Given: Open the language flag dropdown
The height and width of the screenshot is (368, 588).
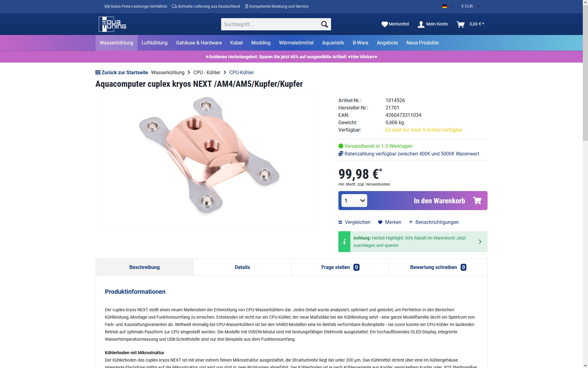Looking at the screenshot, I should pos(447,6).
